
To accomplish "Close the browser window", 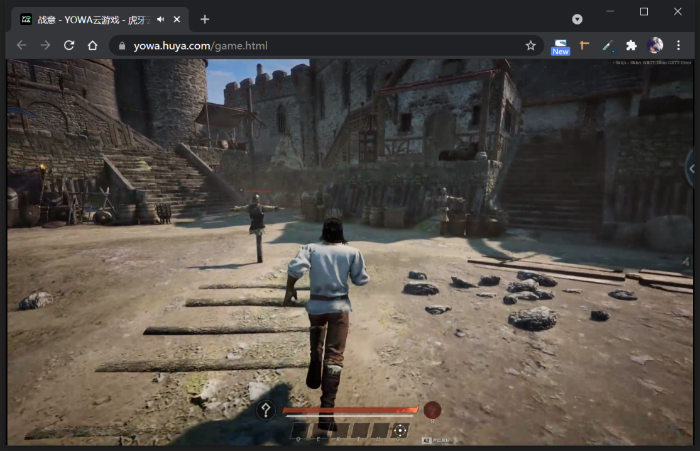I will coord(678,12).
